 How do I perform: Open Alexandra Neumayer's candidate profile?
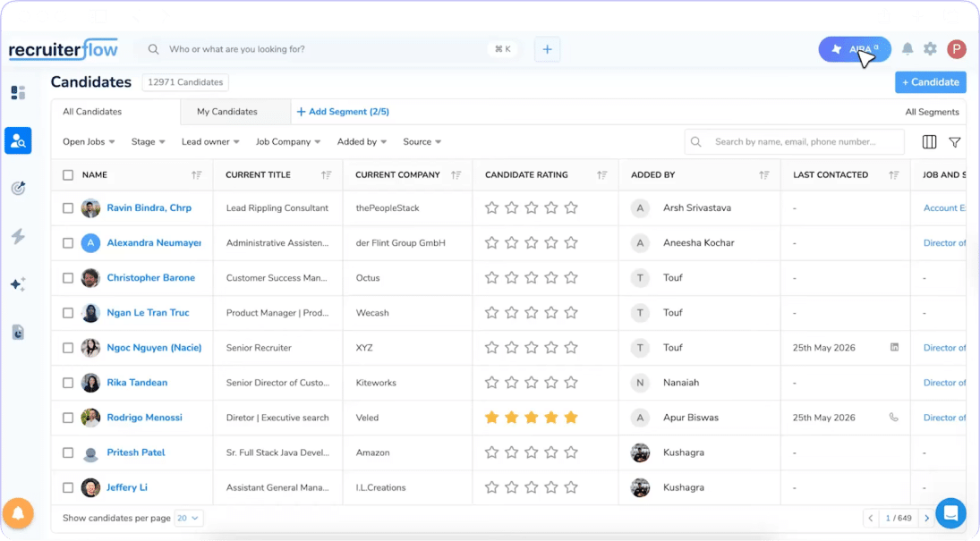pyautogui.click(x=154, y=243)
